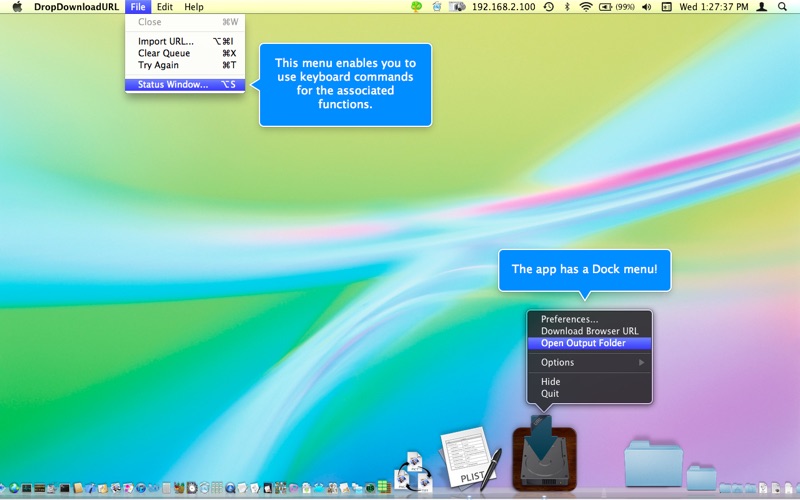Click the date/calendar menu bar icon
800x500 pixels.
pos(666,7)
